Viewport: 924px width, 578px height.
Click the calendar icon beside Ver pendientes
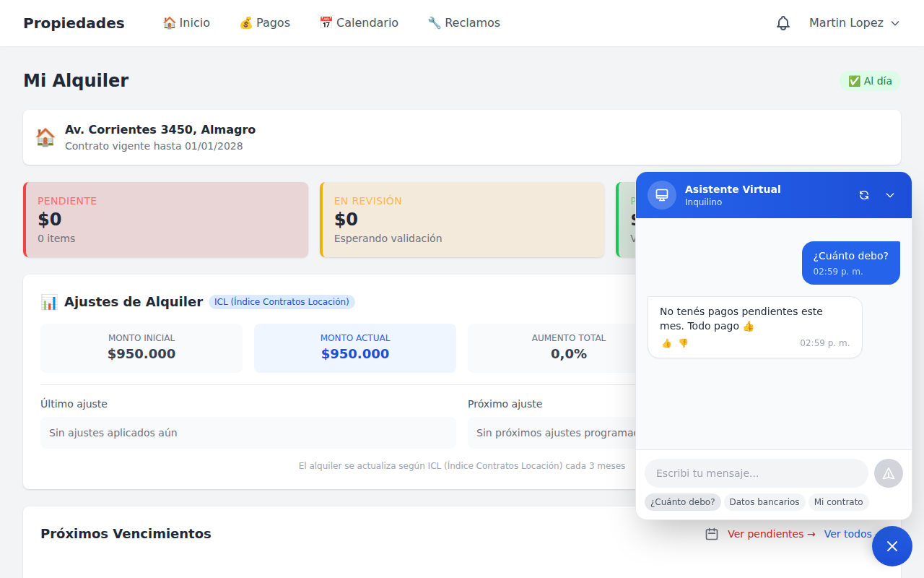712,534
